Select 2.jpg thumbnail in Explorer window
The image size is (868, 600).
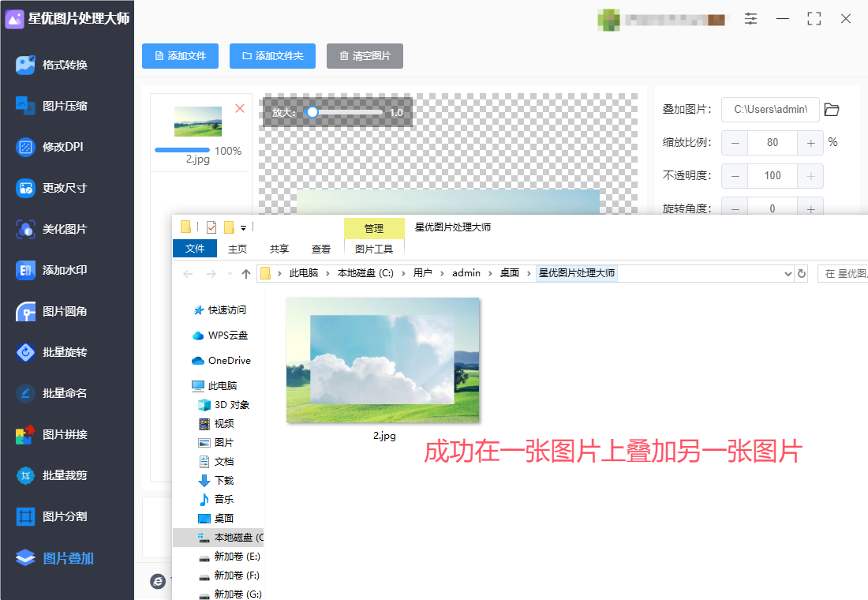(x=383, y=361)
